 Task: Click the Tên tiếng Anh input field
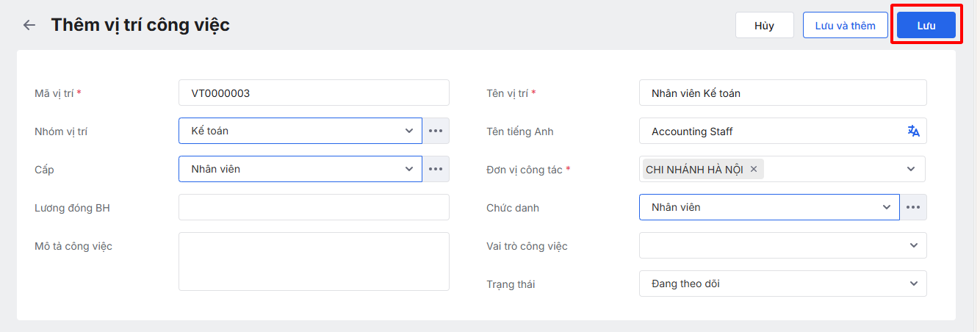(x=771, y=131)
